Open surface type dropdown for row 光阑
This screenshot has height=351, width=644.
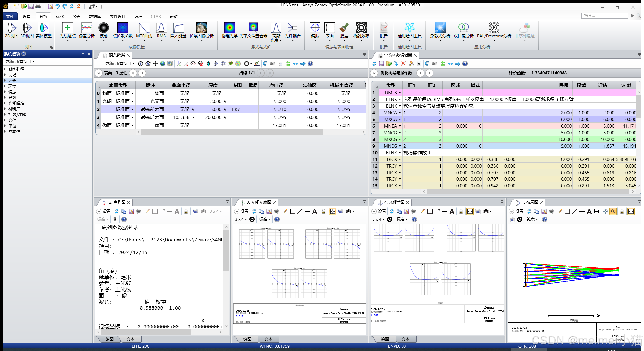[x=132, y=101]
